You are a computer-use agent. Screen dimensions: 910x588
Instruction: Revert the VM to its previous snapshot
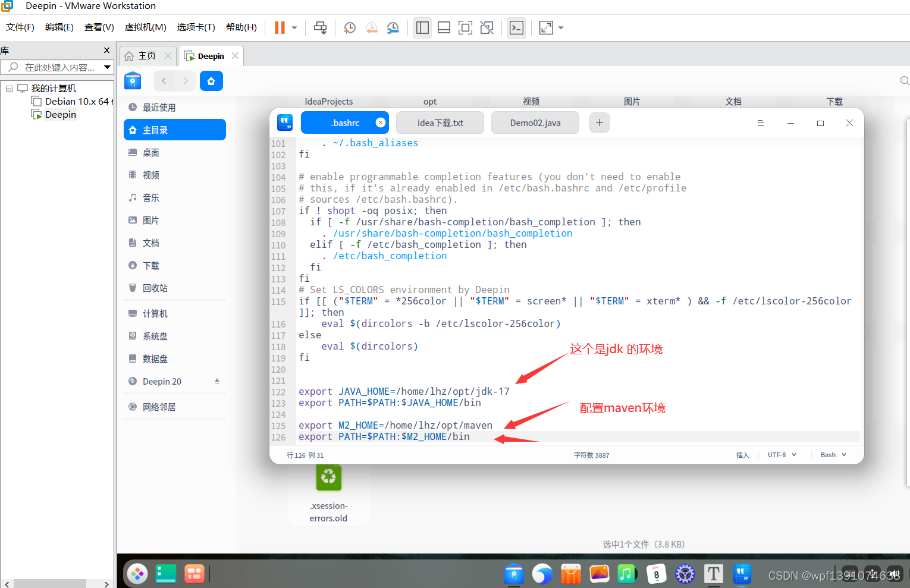pyautogui.click(x=371, y=28)
